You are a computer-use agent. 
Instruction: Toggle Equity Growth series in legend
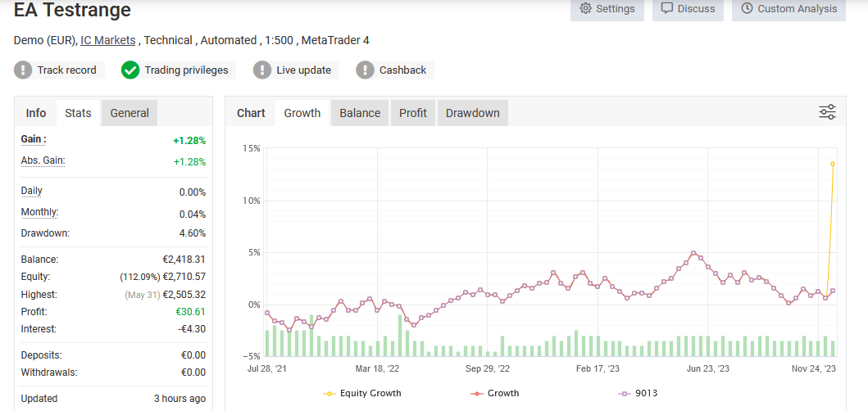(x=362, y=393)
